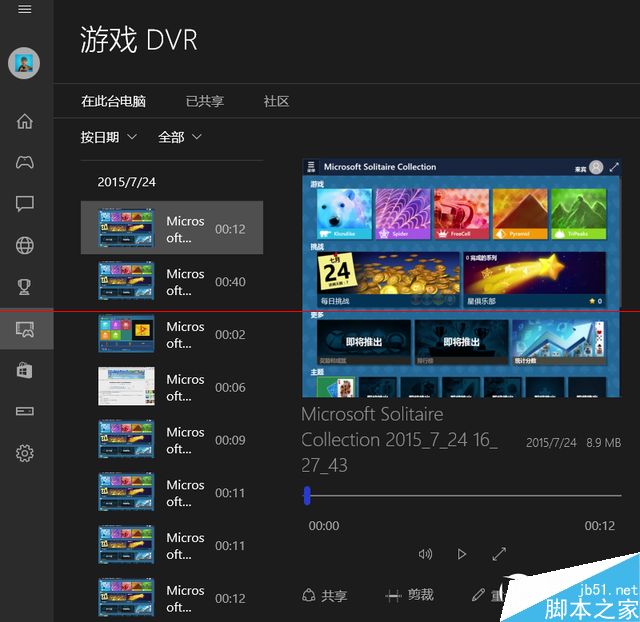
Task: Click the video seek bar track
Action: (x=460, y=495)
